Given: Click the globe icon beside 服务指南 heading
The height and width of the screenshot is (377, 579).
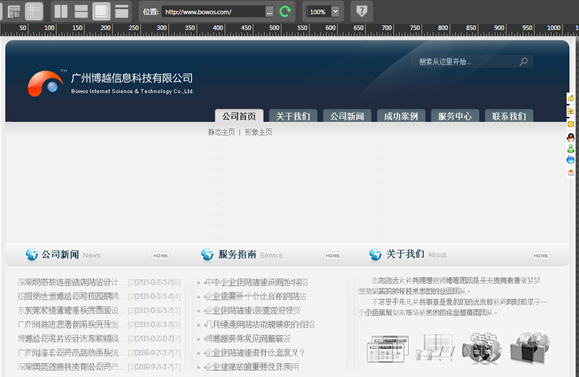Looking at the screenshot, I should pos(207,254).
